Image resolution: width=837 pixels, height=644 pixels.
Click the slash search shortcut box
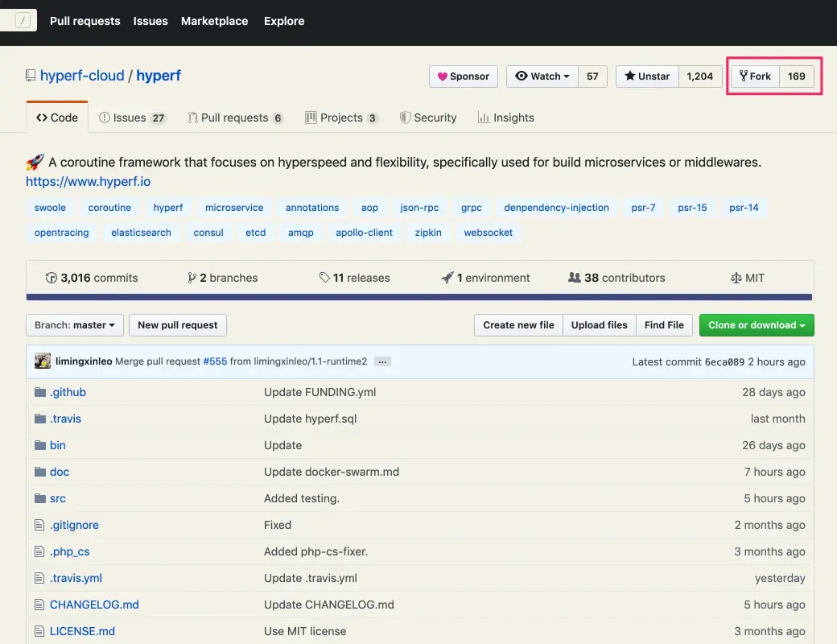tap(23, 21)
